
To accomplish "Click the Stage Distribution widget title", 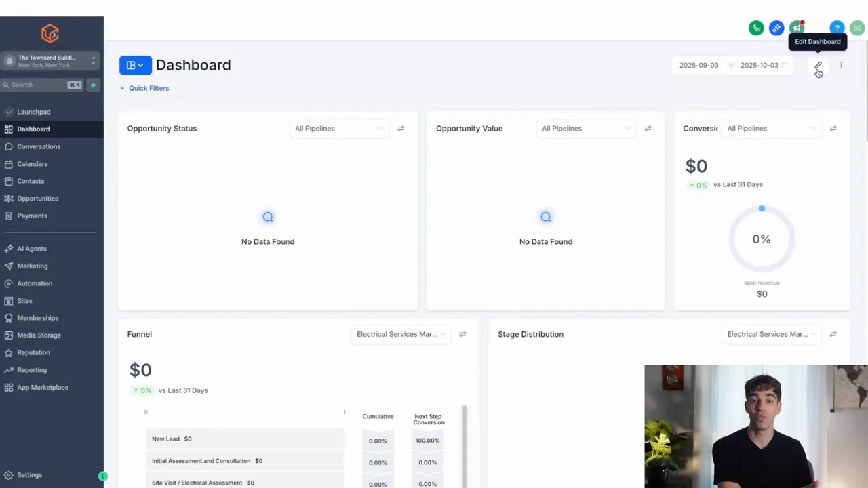I will (530, 334).
